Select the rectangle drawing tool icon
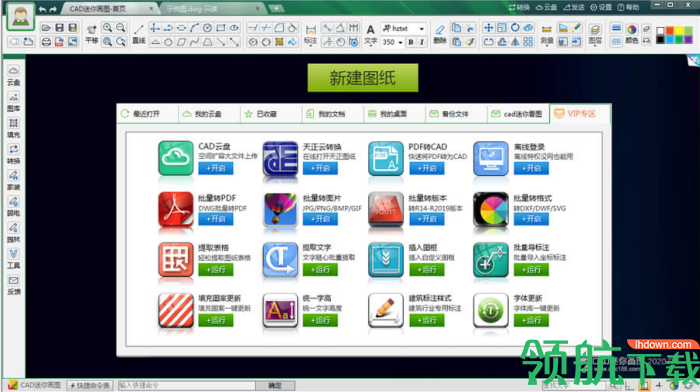Image resolution: width=700 pixels, height=392 pixels. click(x=221, y=28)
